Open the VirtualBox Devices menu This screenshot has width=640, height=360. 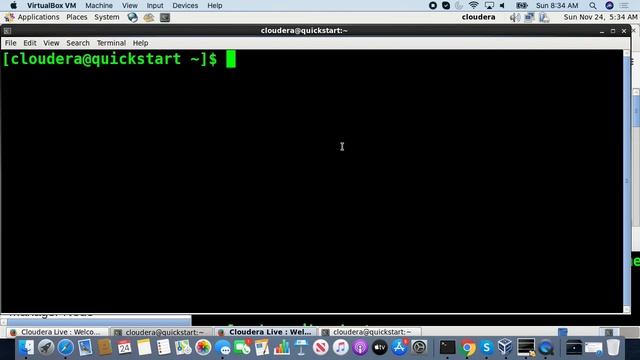click(x=185, y=5)
